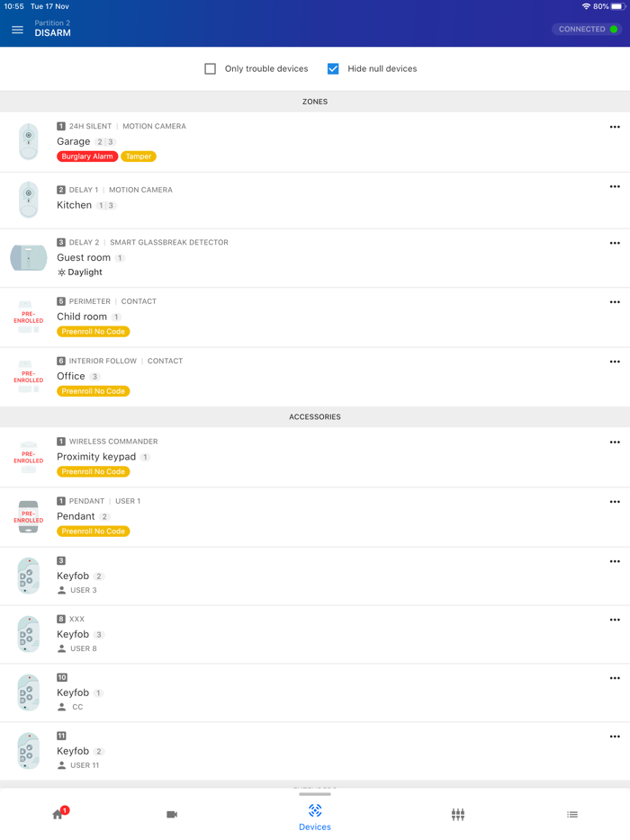Open the automation sliders tab at bottom

coord(457,814)
